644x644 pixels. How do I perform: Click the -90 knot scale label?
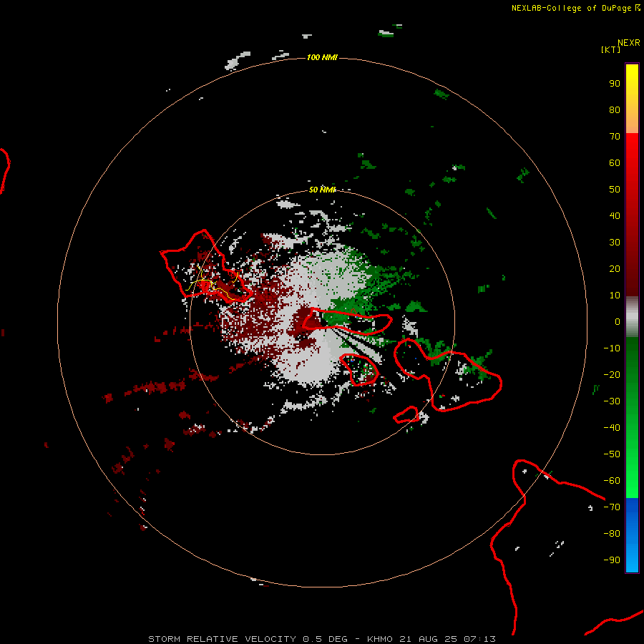(x=612, y=560)
